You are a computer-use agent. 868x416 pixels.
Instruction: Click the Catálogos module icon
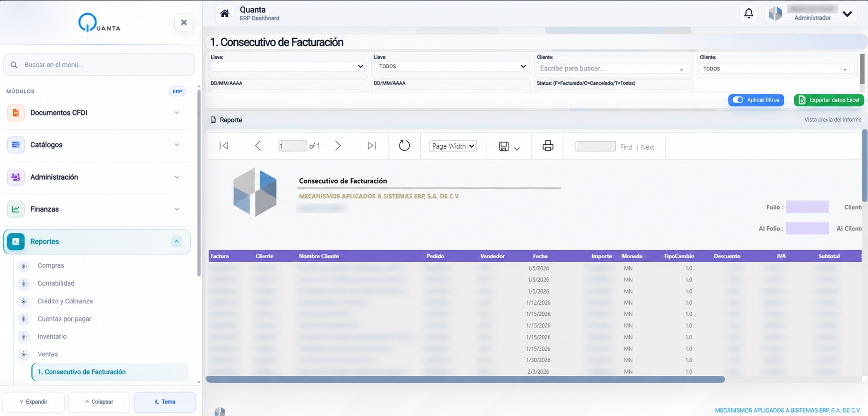pyautogui.click(x=16, y=145)
